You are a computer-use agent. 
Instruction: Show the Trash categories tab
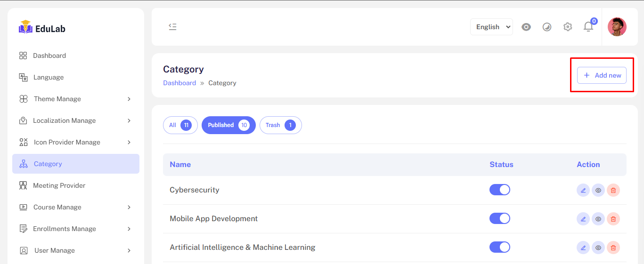click(280, 125)
